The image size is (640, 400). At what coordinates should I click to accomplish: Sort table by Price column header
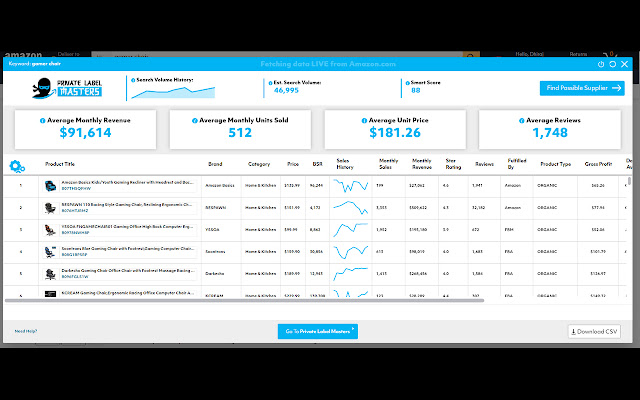(293, 164)
